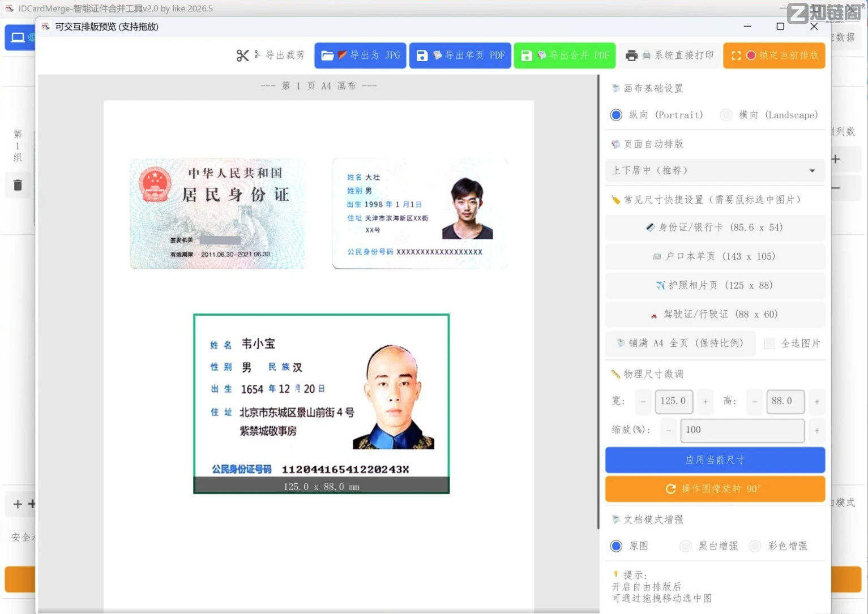Increase width with plus button
Viewport: 868px width, 614px height.
[x=705, y=401]
